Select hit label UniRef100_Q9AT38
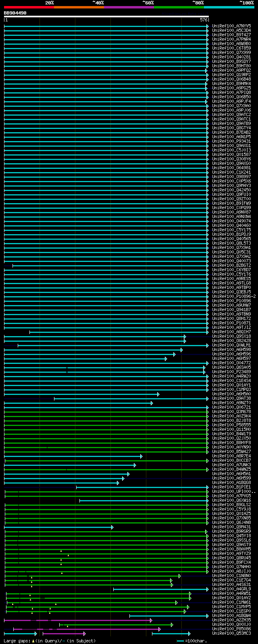This screenshot has width=258, height=644. 231,398
